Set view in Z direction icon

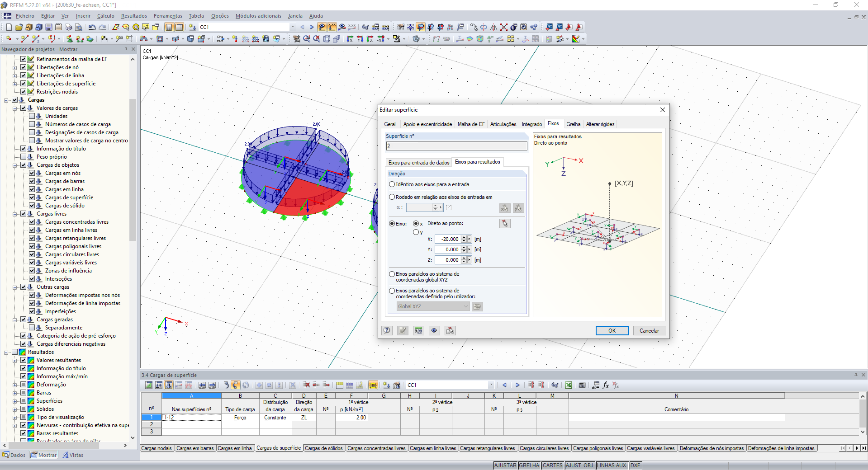point(370,39)
